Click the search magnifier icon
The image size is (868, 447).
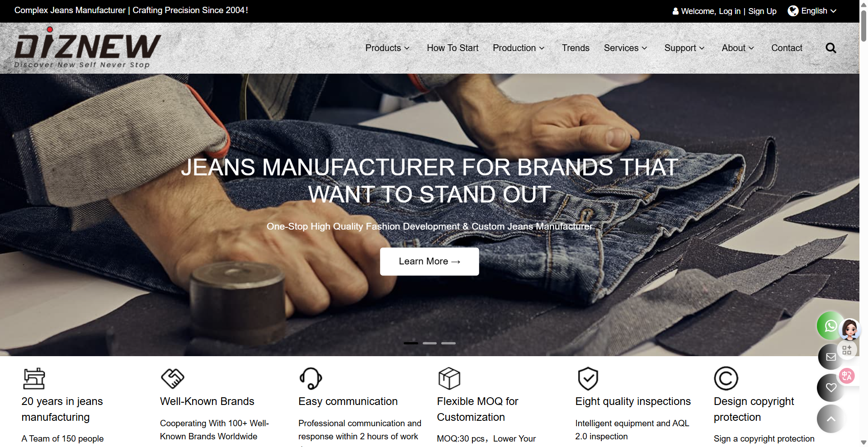click(x=830, y=48)
